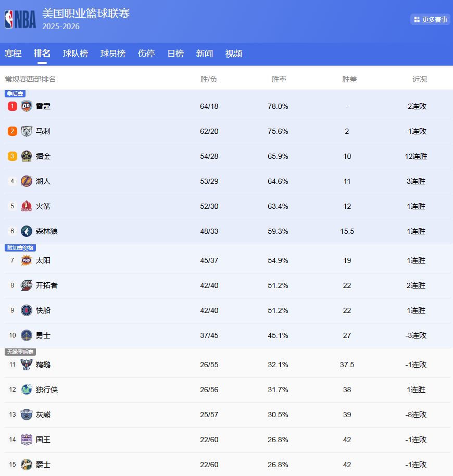
Task: Click 12连胜 streak for 掘金
Action: (x=416, y=156)
